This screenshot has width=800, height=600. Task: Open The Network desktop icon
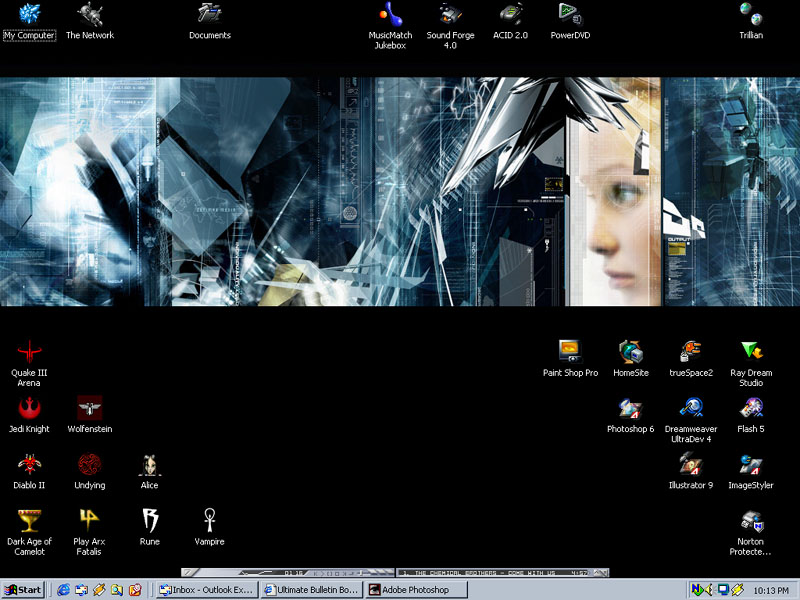(x=90, y=21)
